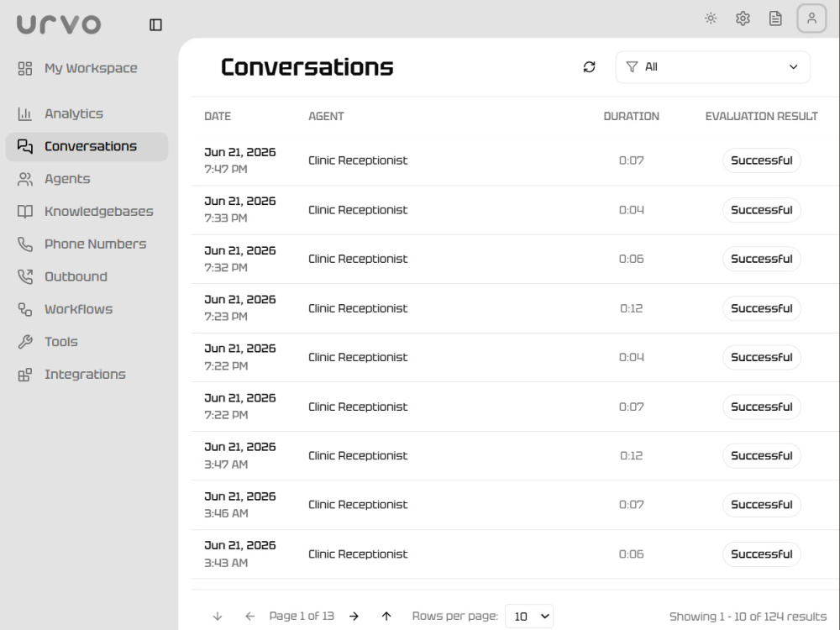Open the Integrations page

point(87,375)
